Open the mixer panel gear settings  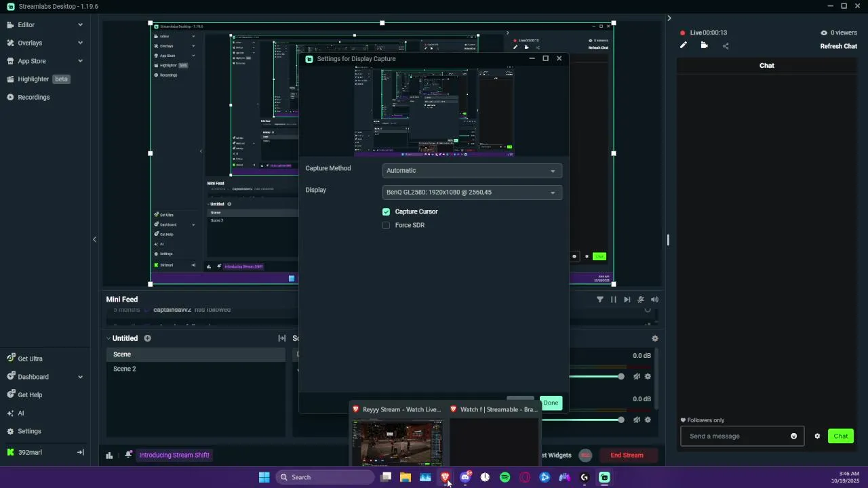[x=654, y=338]
